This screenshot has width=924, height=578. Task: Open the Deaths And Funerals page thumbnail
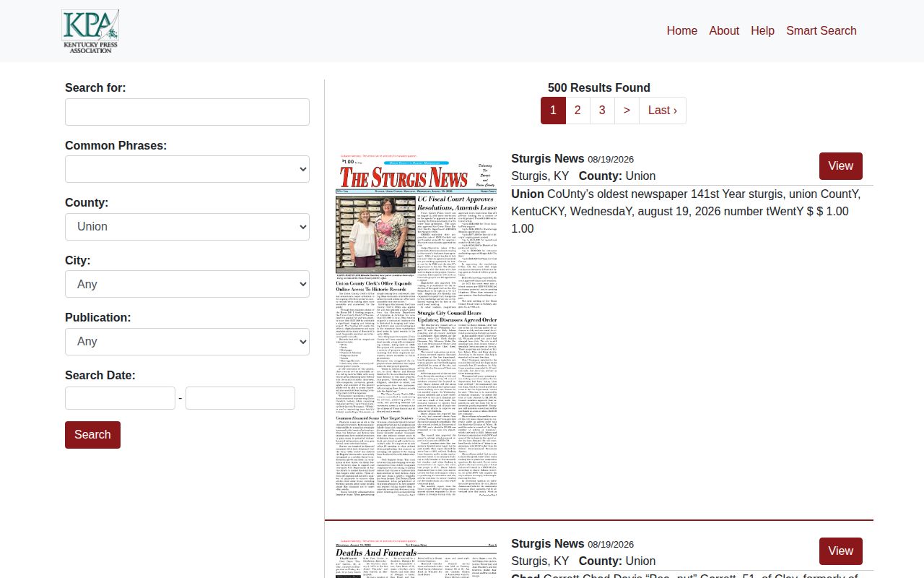(x=416, y=558)
